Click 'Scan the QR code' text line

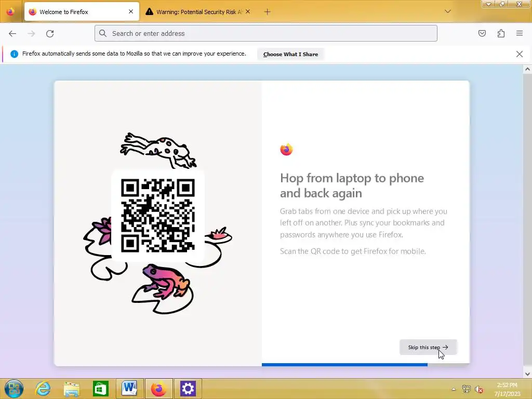click(353, 251)
